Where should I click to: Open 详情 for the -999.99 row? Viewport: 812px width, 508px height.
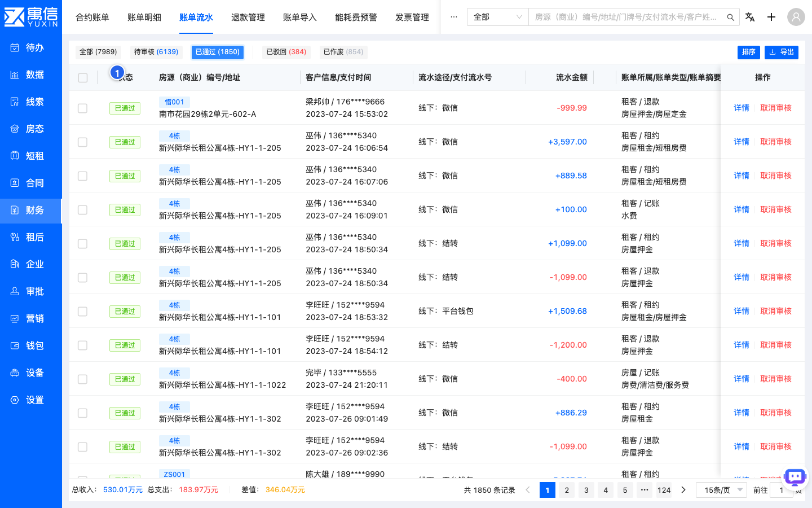[x=742, y=108]
